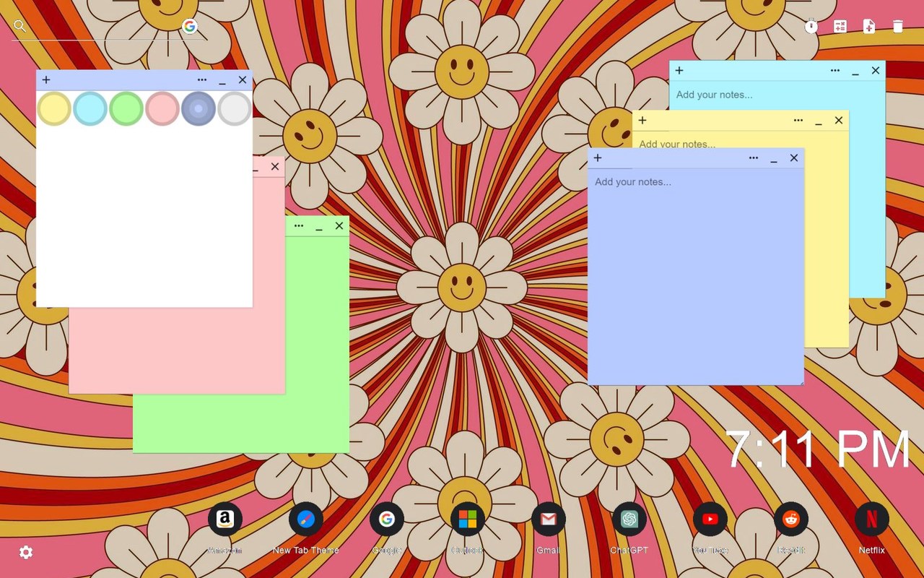Close the cyan sticky note

tap(876, 71)
